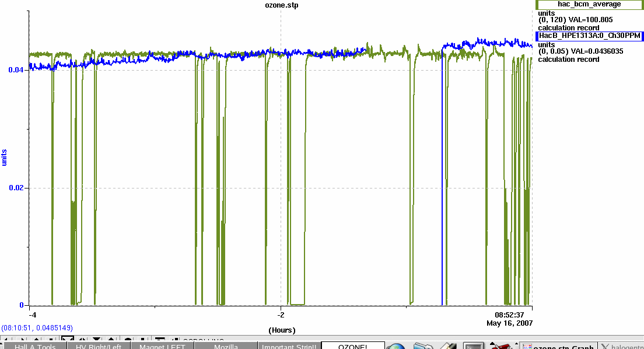Image resolution: width=644 pixels, height=349 pixels.
Task: Launch the globe web browser icon
Action: click(395, 346)
